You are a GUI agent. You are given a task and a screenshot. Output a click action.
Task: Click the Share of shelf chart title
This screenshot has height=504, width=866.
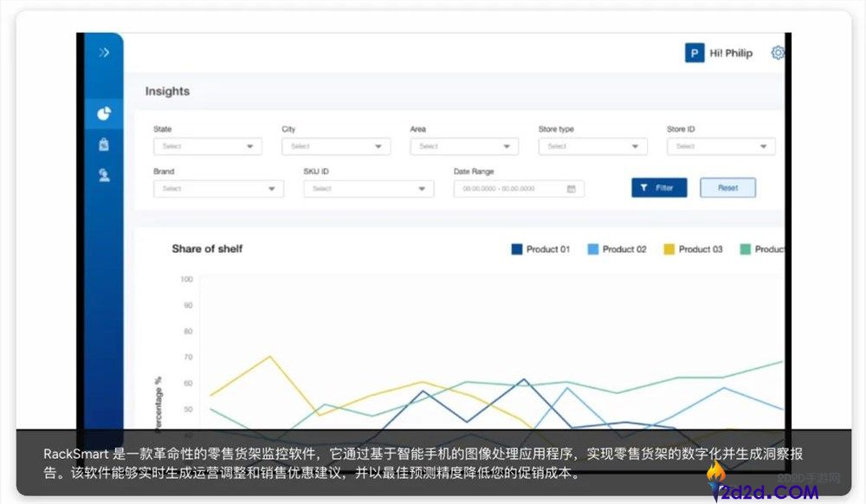(x=207, y=249)
